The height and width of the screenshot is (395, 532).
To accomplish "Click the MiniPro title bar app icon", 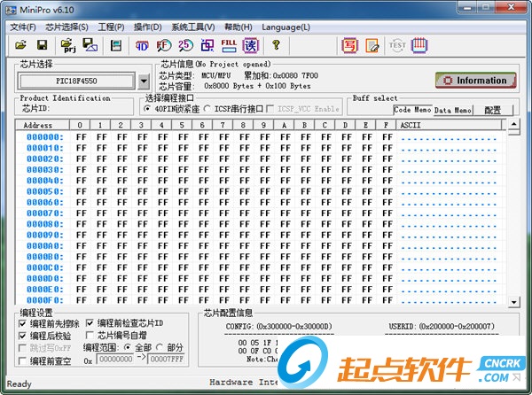I will pyautogui.click(x=11, y=10).
